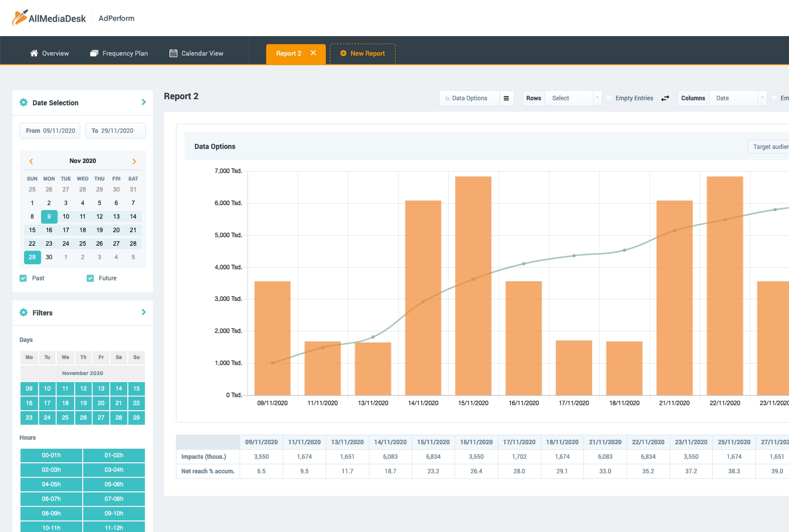Go to previous month in calendar
Image resolution: width=789 pixels, height=532 pixels.
click(31, 161)
